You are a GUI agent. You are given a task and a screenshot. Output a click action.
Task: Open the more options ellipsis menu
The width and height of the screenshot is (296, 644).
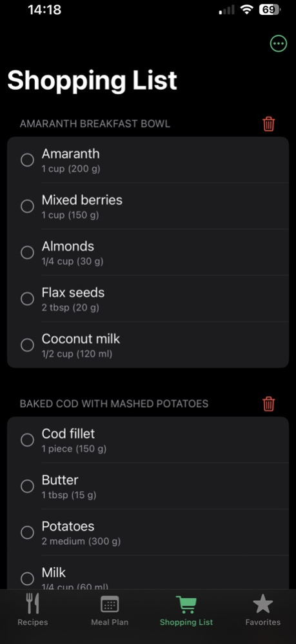279,43
